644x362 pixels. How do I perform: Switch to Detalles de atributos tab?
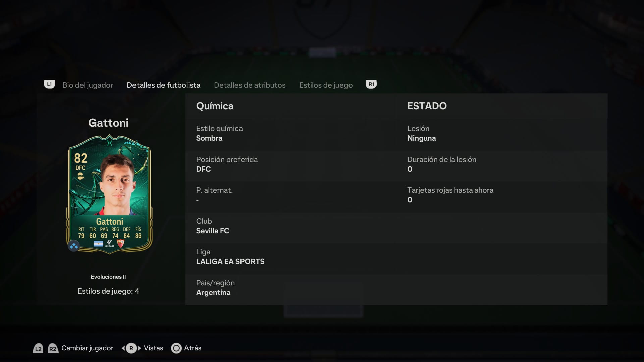tap(250, 85)
